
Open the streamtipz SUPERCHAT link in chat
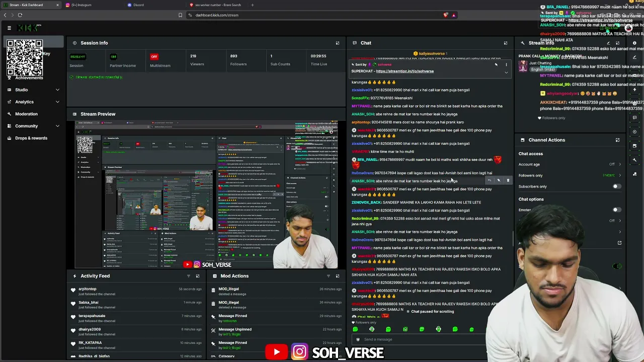point(405,71)
